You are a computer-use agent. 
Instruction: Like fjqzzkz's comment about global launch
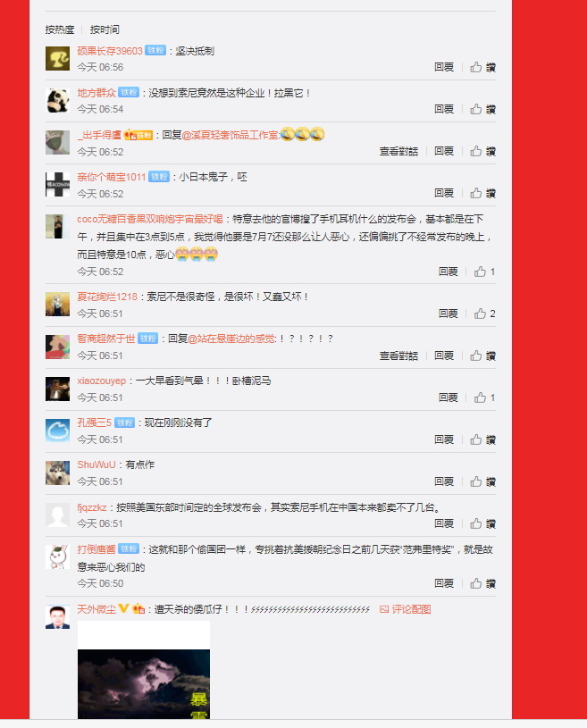tap(483, 523)
